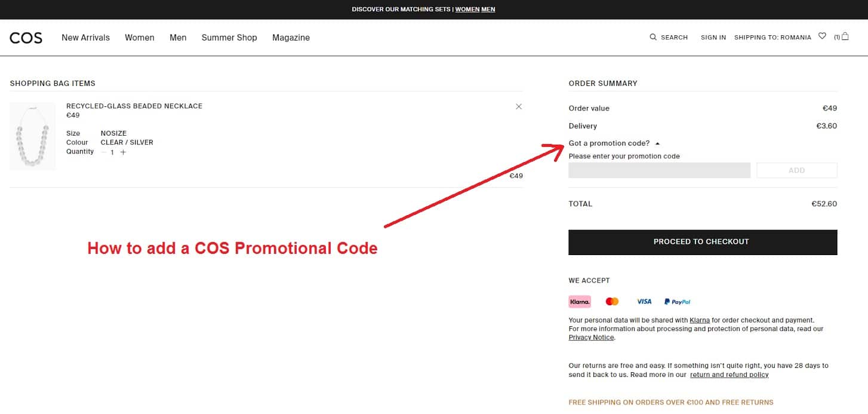View the shopping bag icon
Screen dimensions: 868x414
[x=845, y=36]
